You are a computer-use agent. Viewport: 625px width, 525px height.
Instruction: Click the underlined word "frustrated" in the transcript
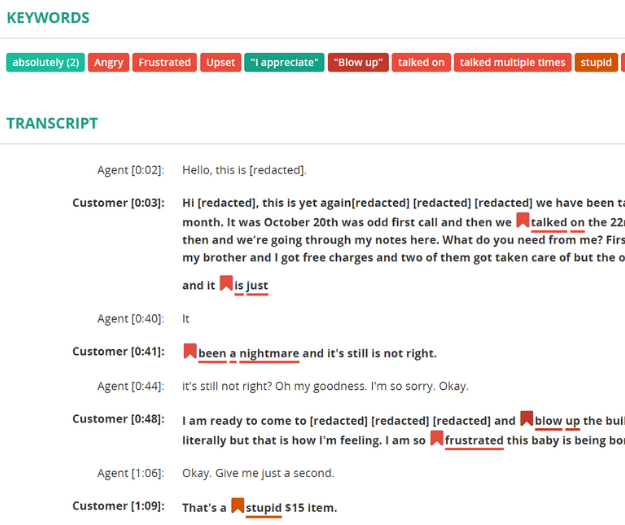click(474, 441)
